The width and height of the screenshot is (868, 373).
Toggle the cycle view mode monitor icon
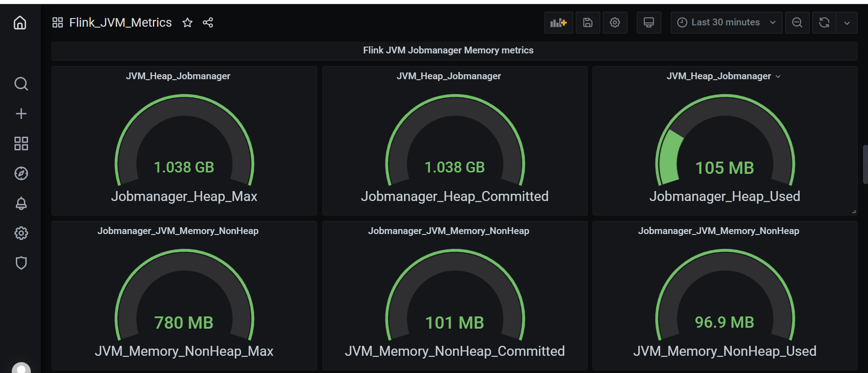coord(649,23)
